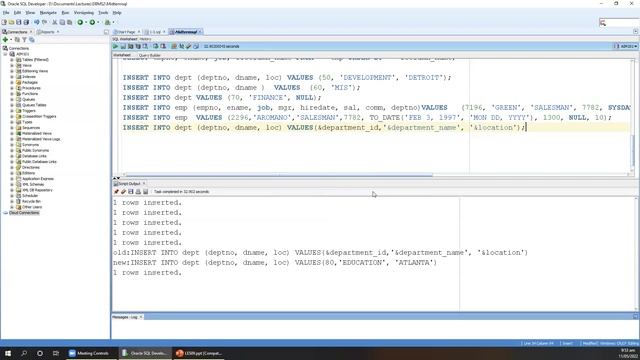Click the PowerPoint taskbar button
The width and height of the screenshot is (640, 360).
pos(199,353)
